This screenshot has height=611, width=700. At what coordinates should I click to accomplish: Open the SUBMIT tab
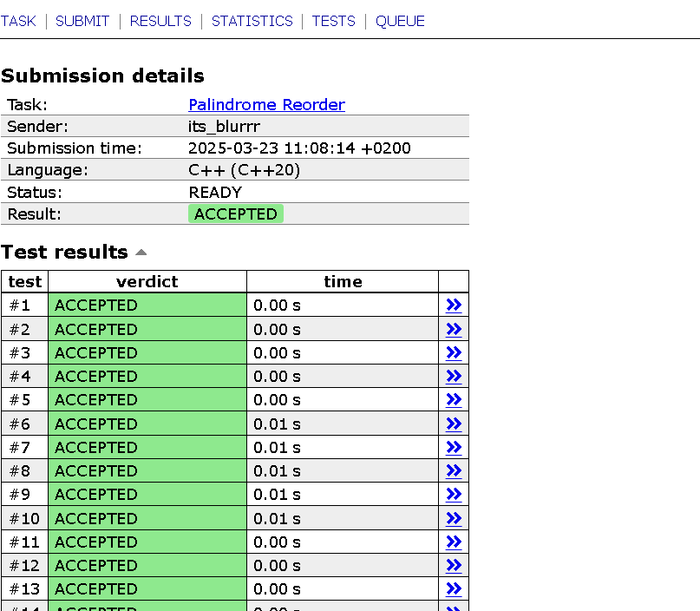coord(82,21)
